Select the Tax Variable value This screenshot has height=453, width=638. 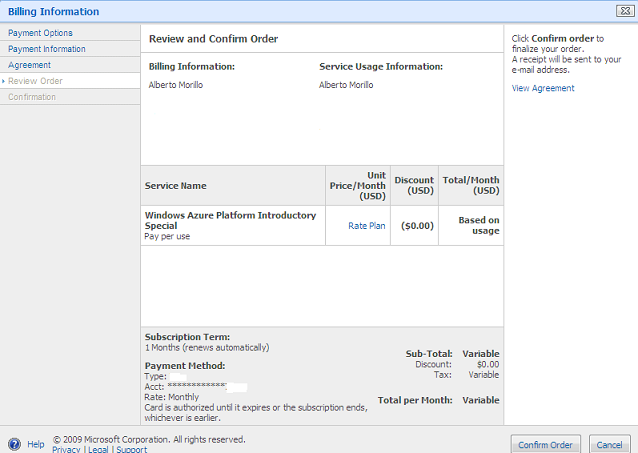click(483, 374)
